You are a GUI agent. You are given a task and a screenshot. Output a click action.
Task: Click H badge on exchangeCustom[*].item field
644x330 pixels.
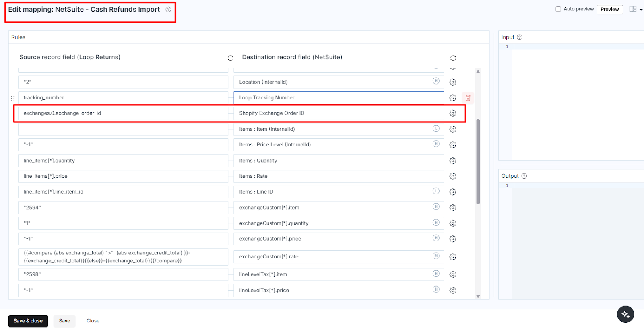pos(436,206)
